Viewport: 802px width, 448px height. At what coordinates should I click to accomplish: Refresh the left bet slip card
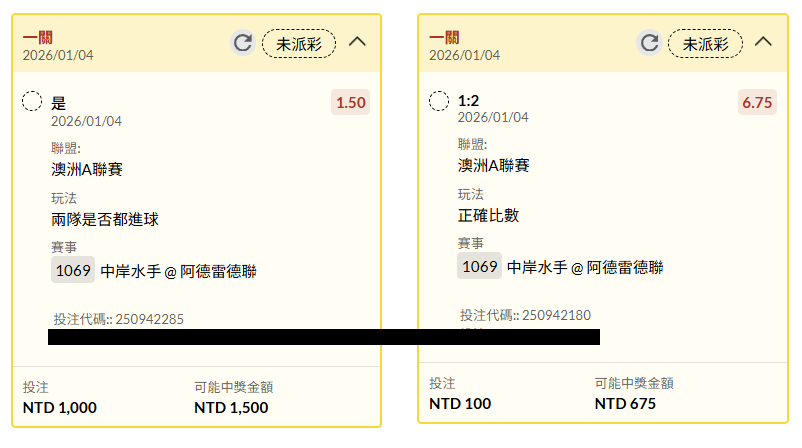242,42
